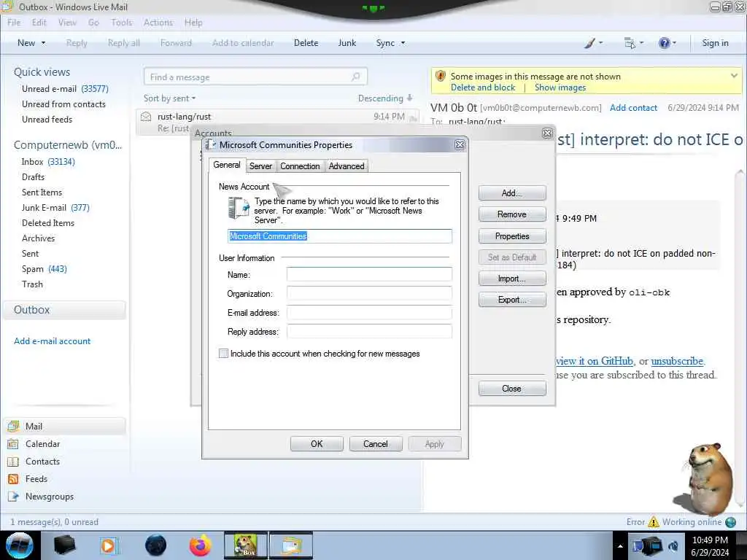Image resolution: width=747 pixels, height=560 pixels.
Task: Click the Delete and block link
Action: (x=483, y=87)
